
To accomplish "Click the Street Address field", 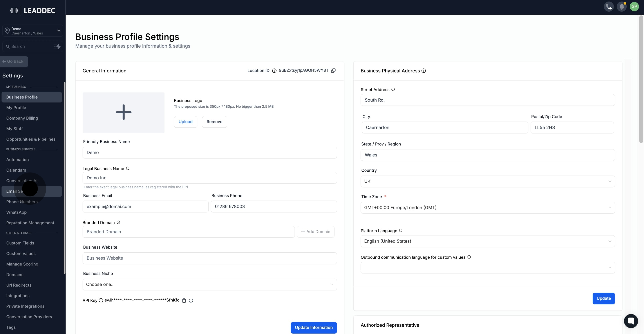I will click(487, 100).
